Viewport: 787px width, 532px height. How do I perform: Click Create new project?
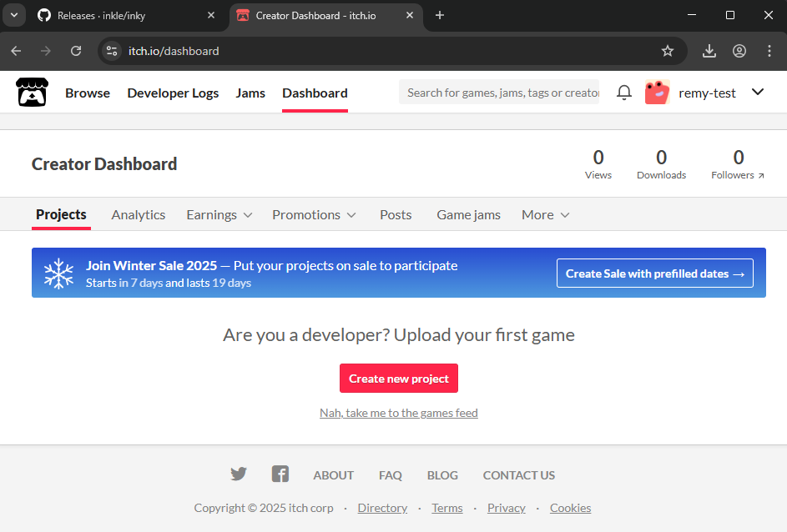coord(398,378)
